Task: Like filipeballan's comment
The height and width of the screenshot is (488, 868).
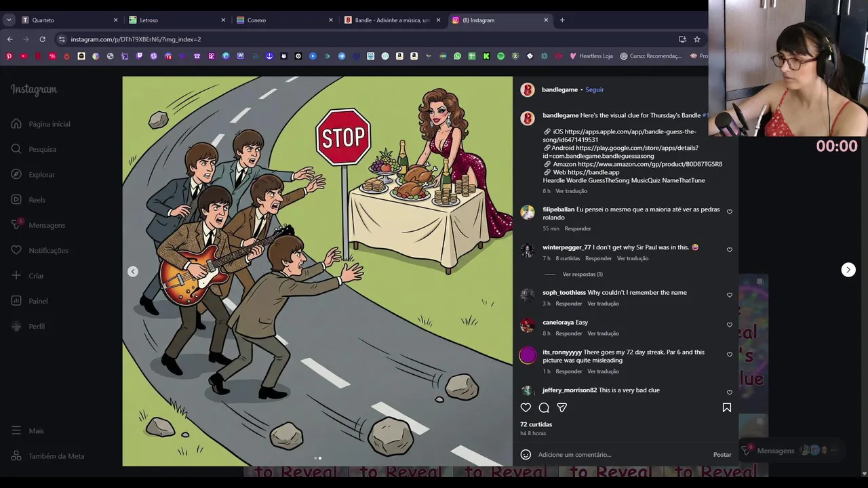Action: click(730, 212)
